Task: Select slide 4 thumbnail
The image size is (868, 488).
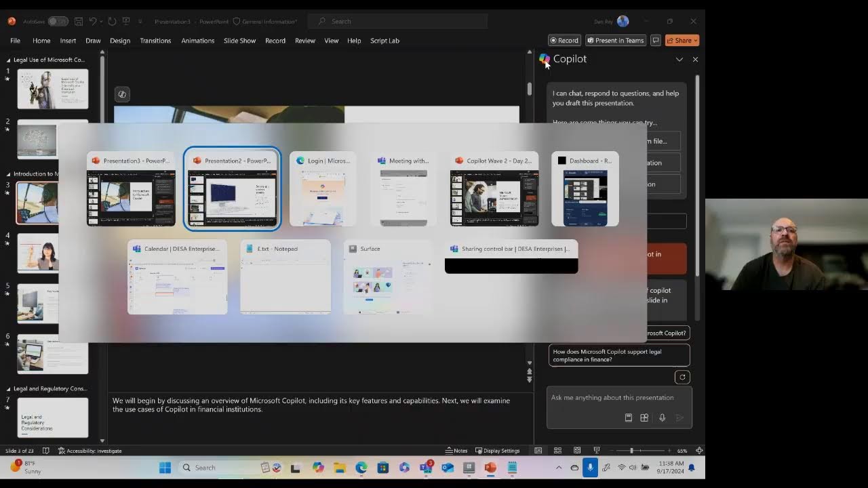Action: [38, 253]
